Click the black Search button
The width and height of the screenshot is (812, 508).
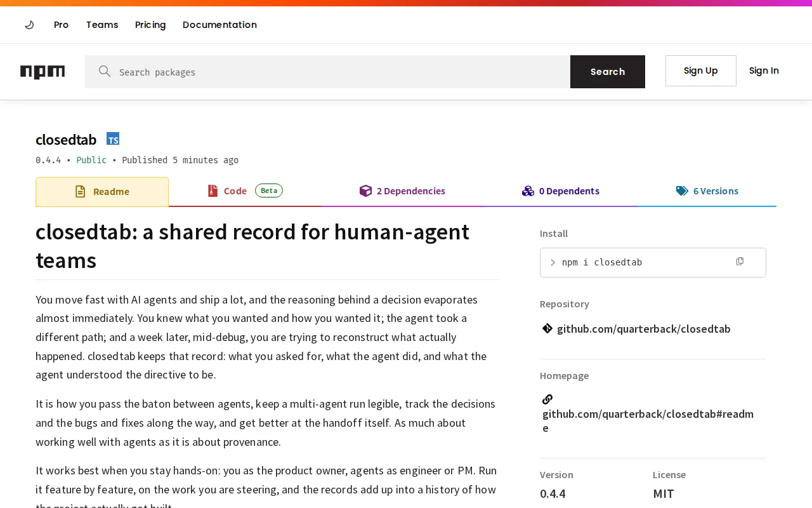click(x=608, y=72)
